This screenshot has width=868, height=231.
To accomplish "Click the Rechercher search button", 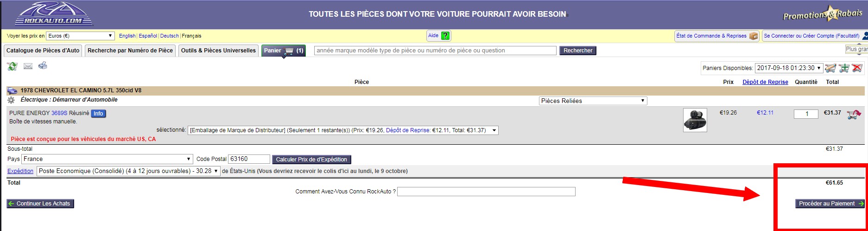I will [x=578, y=51].
